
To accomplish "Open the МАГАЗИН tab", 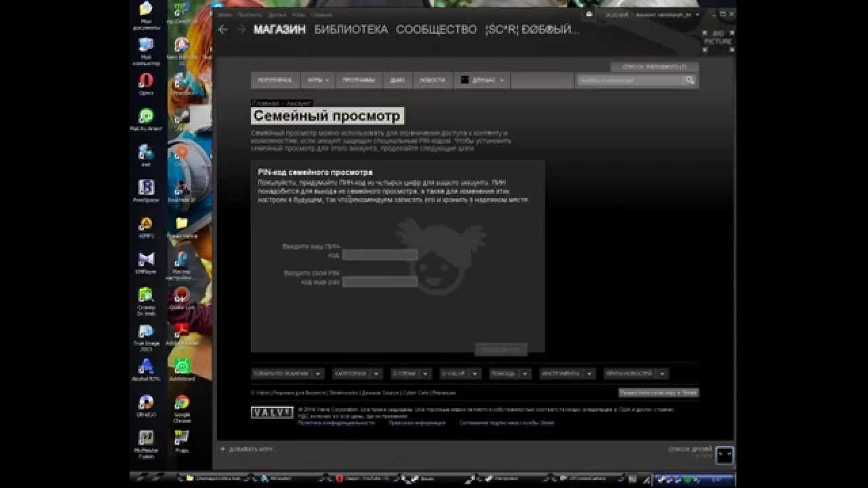I will coord(279,30).
